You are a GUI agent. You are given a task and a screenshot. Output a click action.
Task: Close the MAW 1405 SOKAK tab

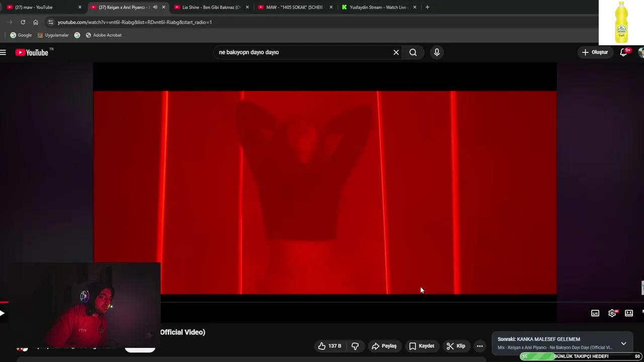click(x=331, y=7)
